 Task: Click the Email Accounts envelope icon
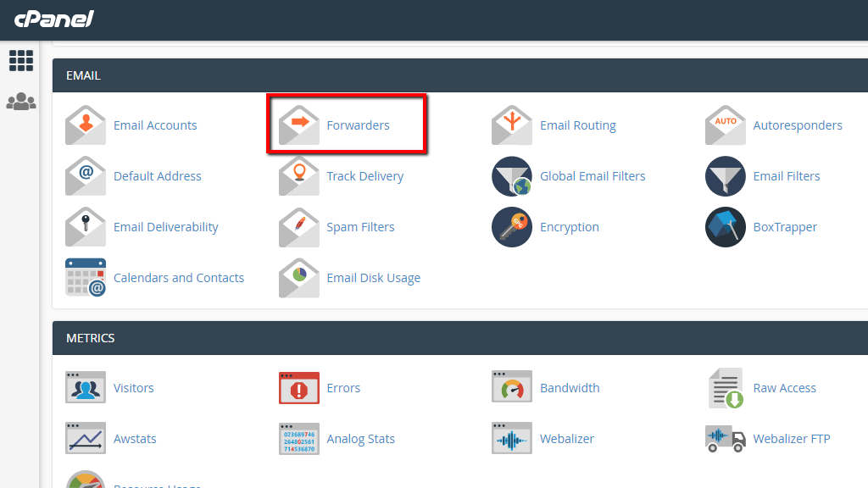[x=85, y=125]
